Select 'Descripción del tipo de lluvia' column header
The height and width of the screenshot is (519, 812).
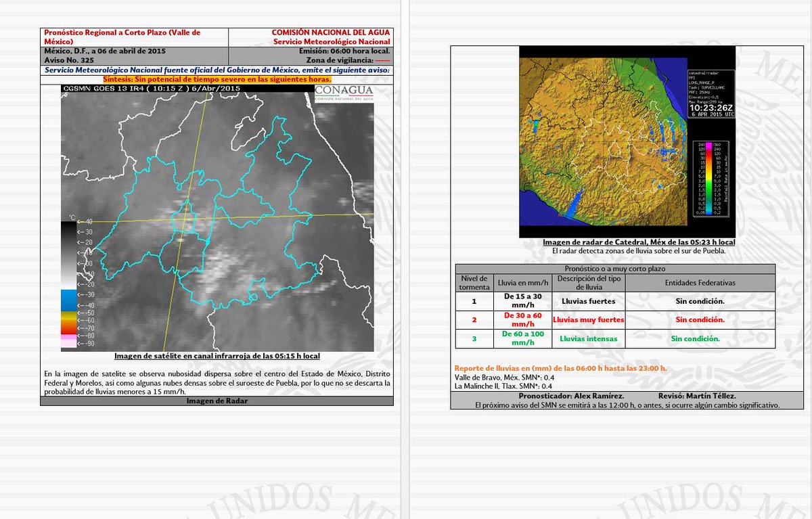click(588, 283)
